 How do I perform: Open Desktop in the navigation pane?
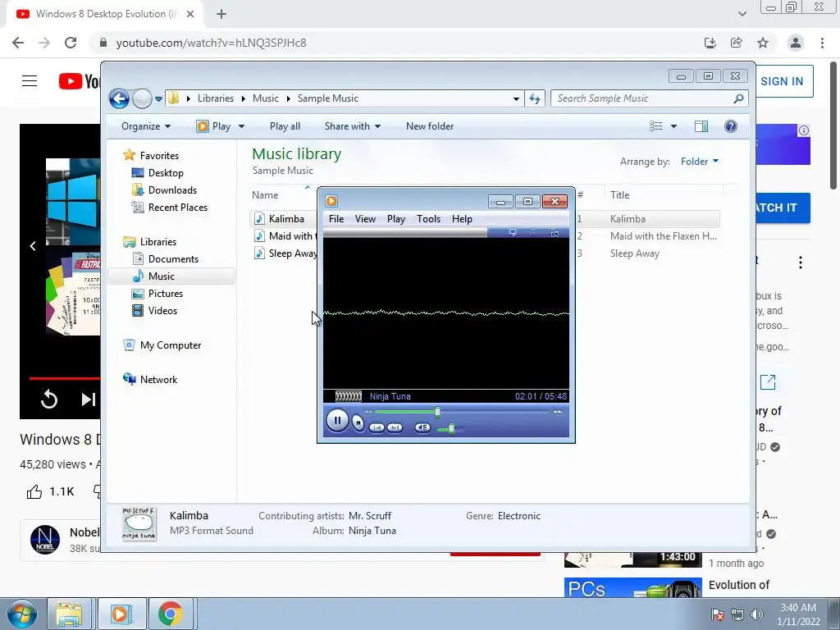pos(166,173)
